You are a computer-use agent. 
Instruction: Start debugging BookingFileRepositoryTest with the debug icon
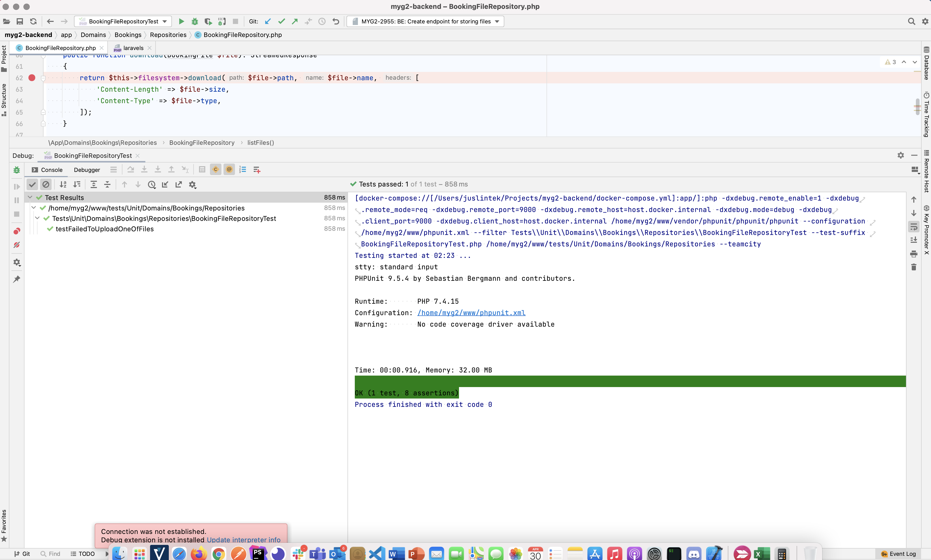point(195,21)
